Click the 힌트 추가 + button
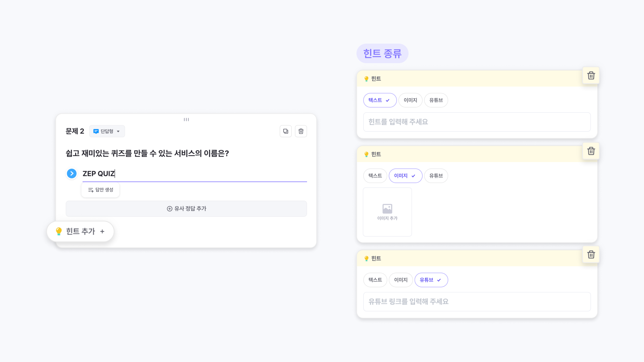 point(80,231)
